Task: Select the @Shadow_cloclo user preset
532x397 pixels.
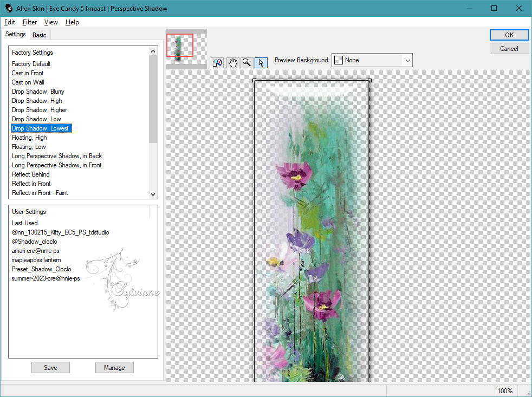Action: (x=34, y=241)
